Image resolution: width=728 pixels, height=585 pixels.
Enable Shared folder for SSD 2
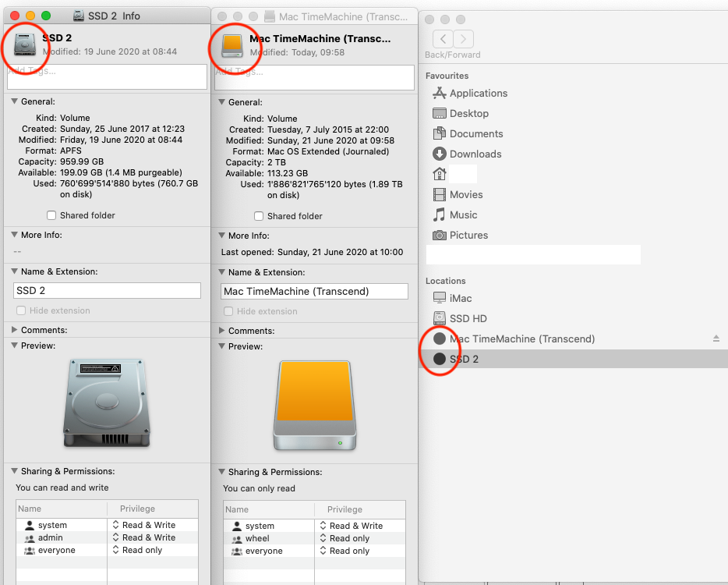pos(51,214)
